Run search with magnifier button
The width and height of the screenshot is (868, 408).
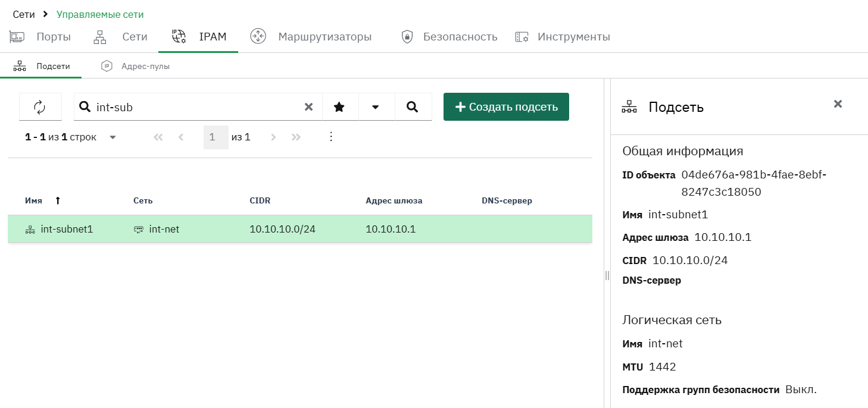pyautogui.click(x=413, y=107)
